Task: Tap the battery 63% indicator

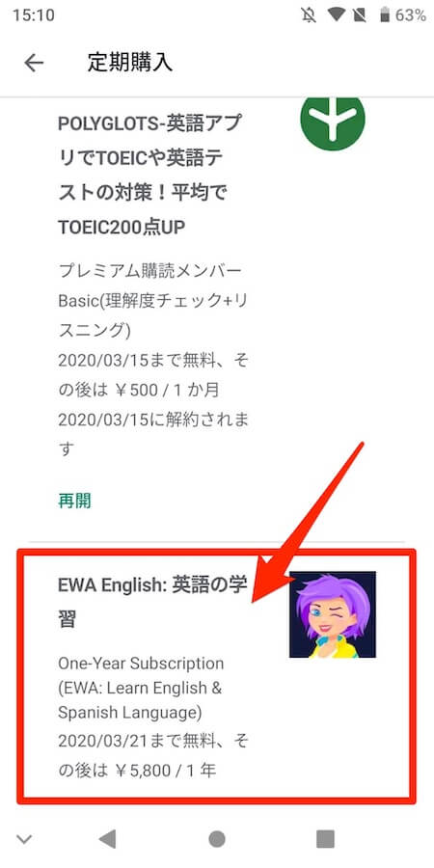Action: pos(403,14)
